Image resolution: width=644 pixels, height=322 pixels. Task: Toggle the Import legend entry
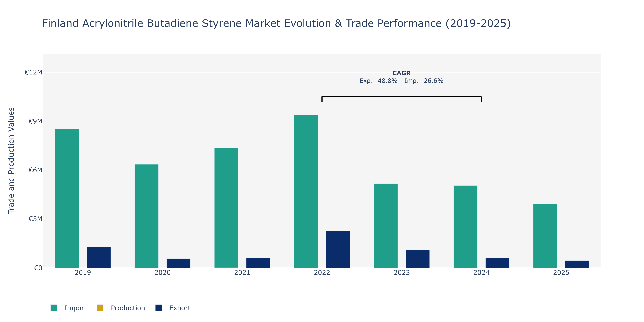[x=68, y=308]
